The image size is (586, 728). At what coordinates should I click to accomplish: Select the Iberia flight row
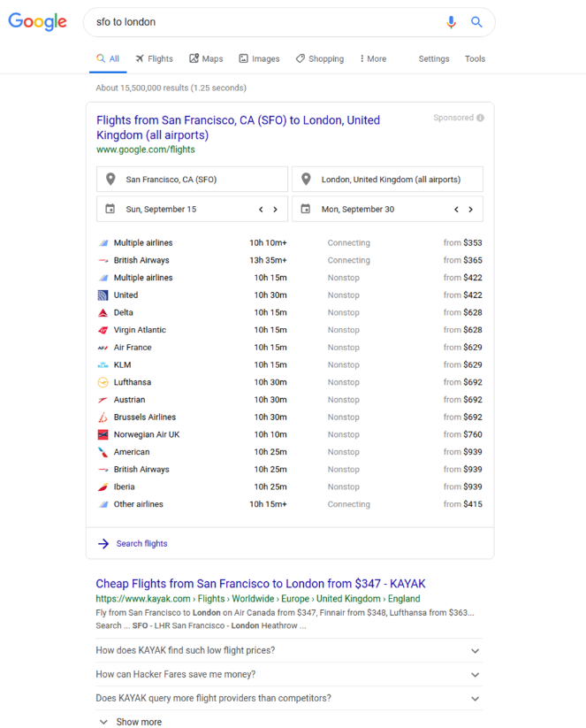pyautogui.click(x=290, y=487)
